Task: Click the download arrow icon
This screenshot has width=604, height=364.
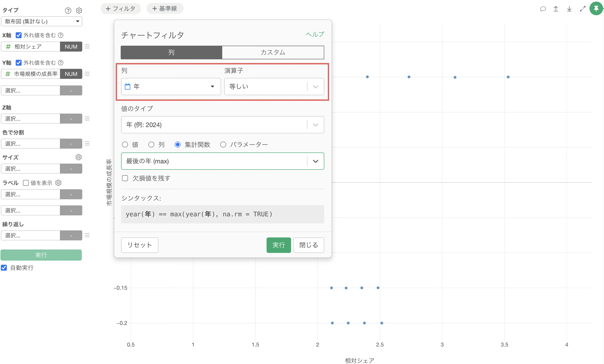Action: click(569, 9)
